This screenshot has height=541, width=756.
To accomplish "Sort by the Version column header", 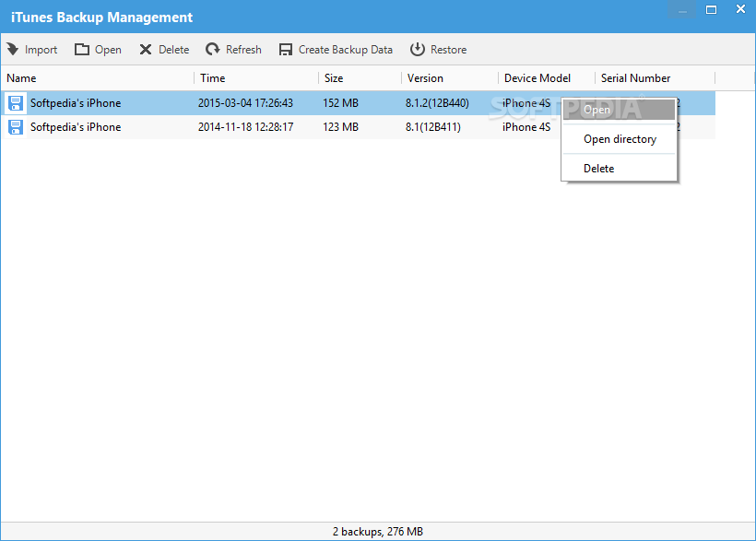I will tap(450, 78).
